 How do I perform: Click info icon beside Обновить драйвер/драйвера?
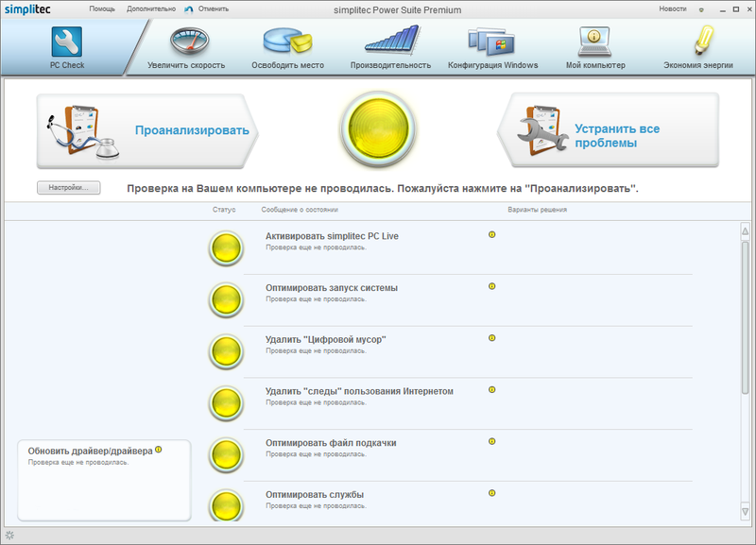click(159, 450)
